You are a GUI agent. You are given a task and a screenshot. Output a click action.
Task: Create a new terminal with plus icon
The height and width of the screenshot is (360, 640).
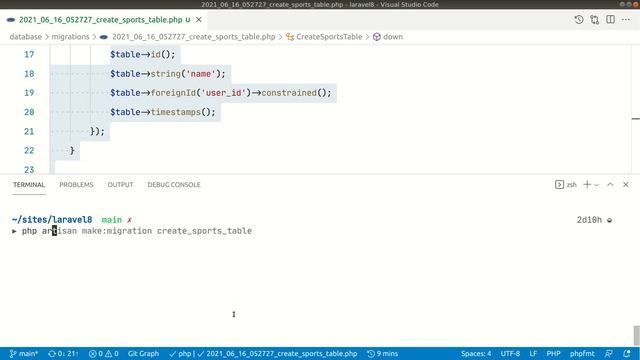point(587,184)
